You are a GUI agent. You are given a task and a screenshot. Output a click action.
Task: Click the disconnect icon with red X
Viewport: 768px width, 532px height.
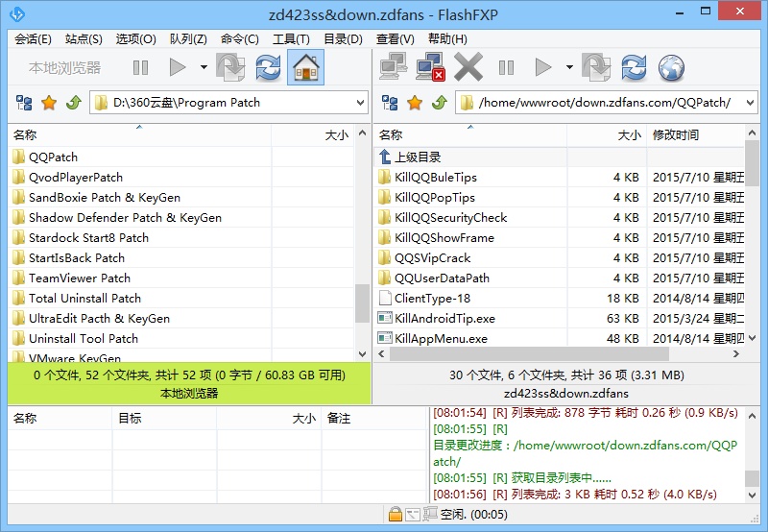[430, 66]
